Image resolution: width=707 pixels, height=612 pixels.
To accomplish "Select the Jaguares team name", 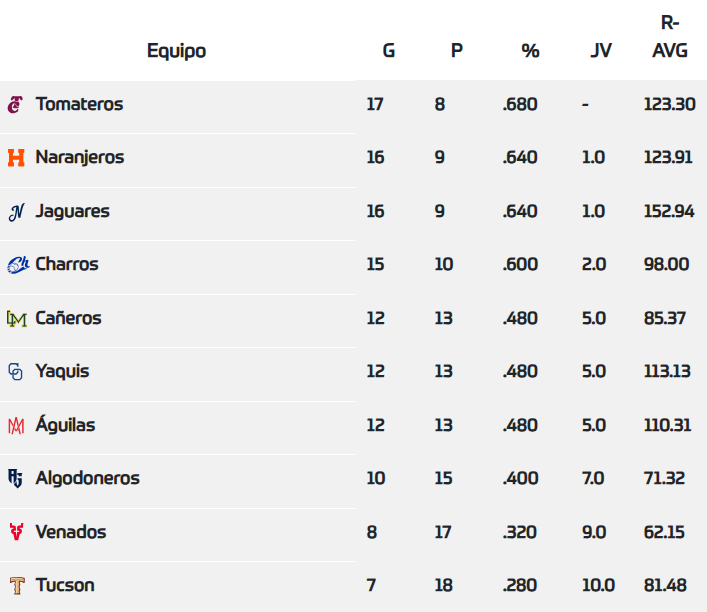I will pos(72,212).
